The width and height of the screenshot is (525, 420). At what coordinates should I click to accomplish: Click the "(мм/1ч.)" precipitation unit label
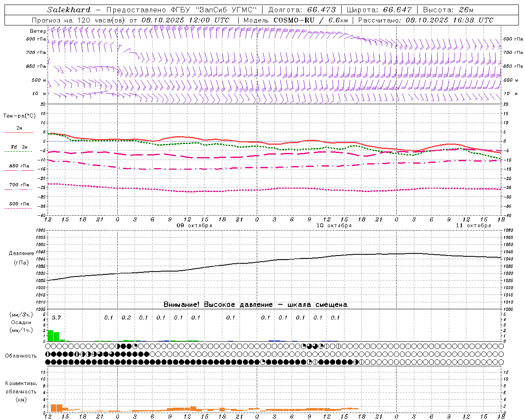pyautogui.click(x=21, y=330)
